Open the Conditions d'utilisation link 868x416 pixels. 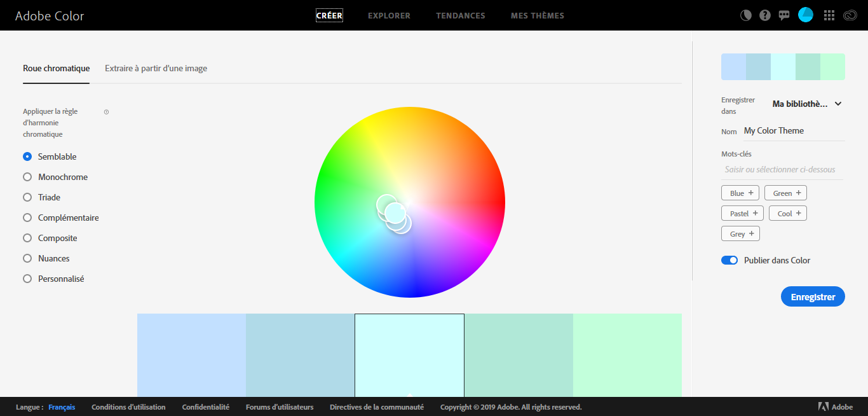(128, 406)
